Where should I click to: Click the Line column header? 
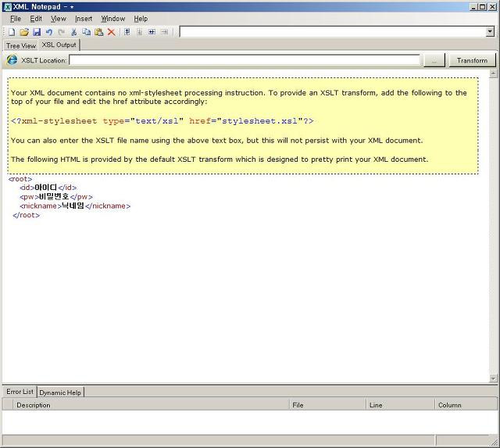[401, 405]
